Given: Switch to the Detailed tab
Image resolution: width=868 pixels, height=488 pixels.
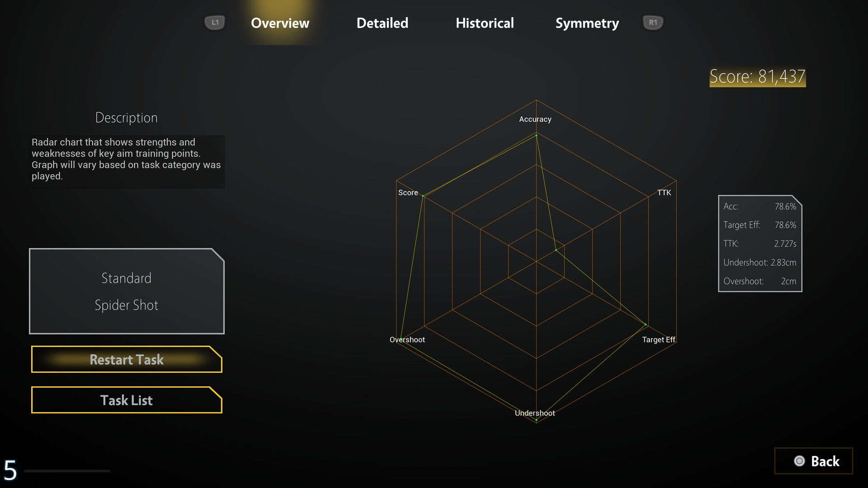Looking at the screenshot, I should (x=382, y=23).
